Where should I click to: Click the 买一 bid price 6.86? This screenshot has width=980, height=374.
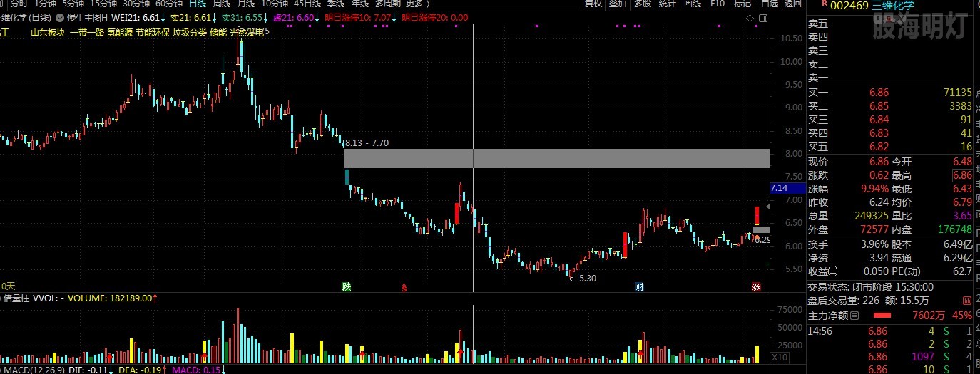[879, 93]
